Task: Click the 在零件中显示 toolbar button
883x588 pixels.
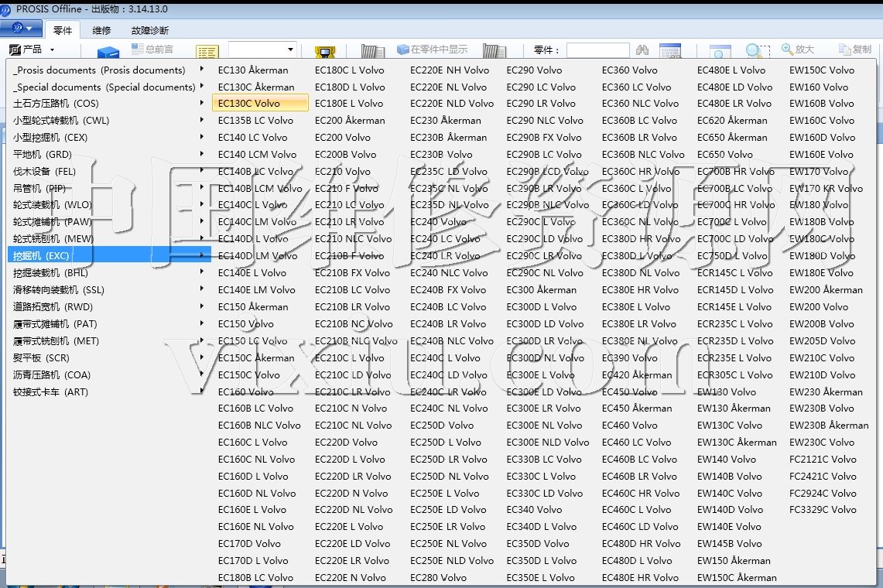Action: tap(433, 50)
